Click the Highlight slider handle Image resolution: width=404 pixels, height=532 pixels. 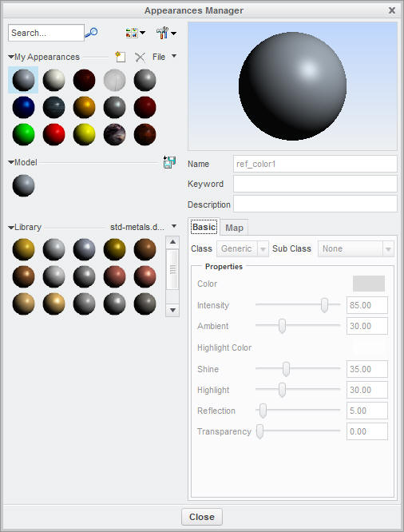(282, 390)
